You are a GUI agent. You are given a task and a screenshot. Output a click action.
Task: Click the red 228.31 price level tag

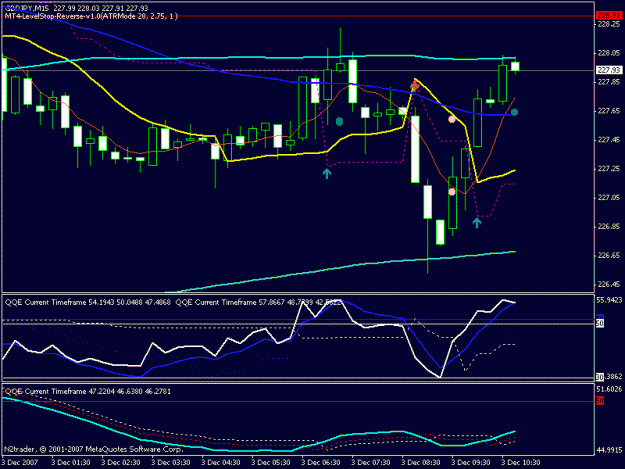tap(609, 16)
